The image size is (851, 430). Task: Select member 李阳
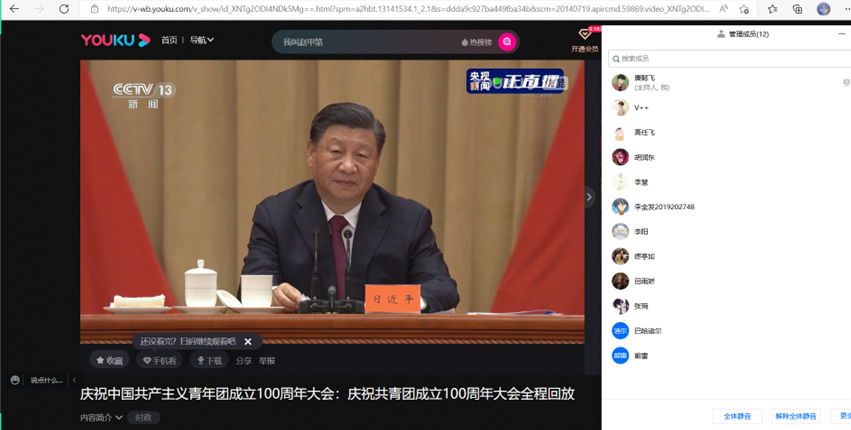click(x=726, y=232)
